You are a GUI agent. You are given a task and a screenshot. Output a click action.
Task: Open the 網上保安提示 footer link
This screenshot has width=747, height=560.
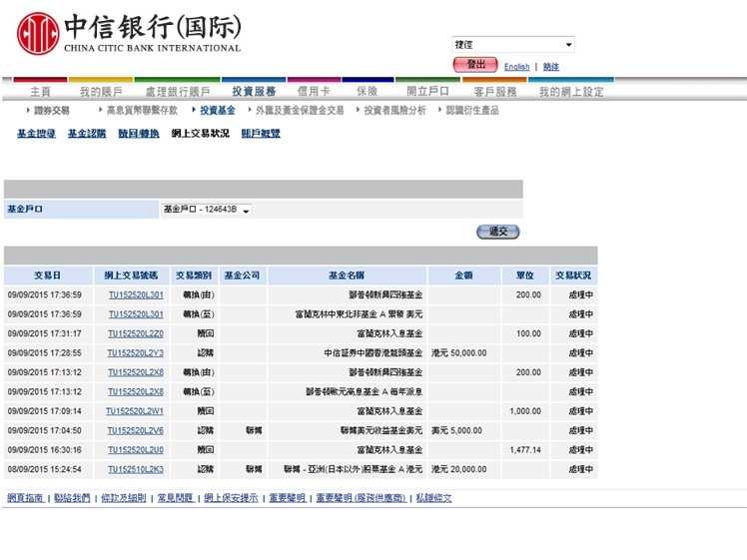(x=231, y=498)
